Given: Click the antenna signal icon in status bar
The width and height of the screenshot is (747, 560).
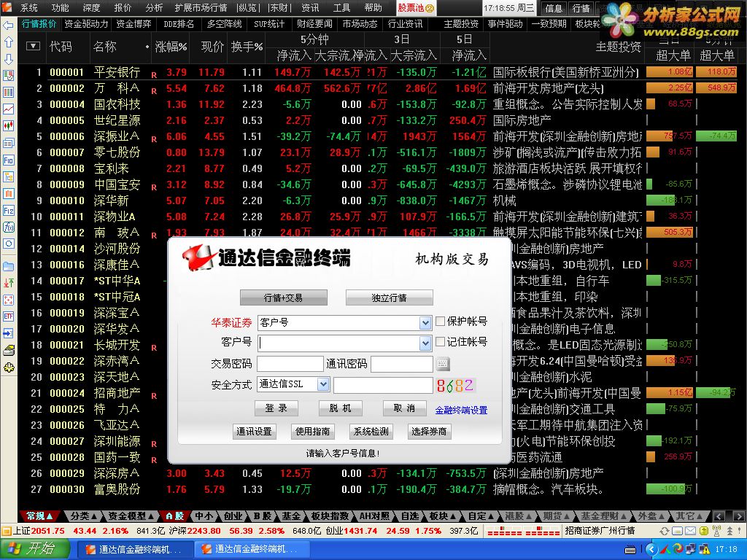Looking at the screenshot, I should pyautogui.click(x=716, y=531).
